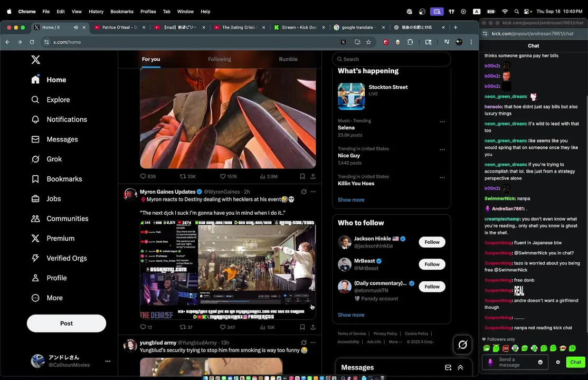588x380 pixels.
Task: Reply to Myron Gaines post with 12 replies
Action: [x=146, y=327]
